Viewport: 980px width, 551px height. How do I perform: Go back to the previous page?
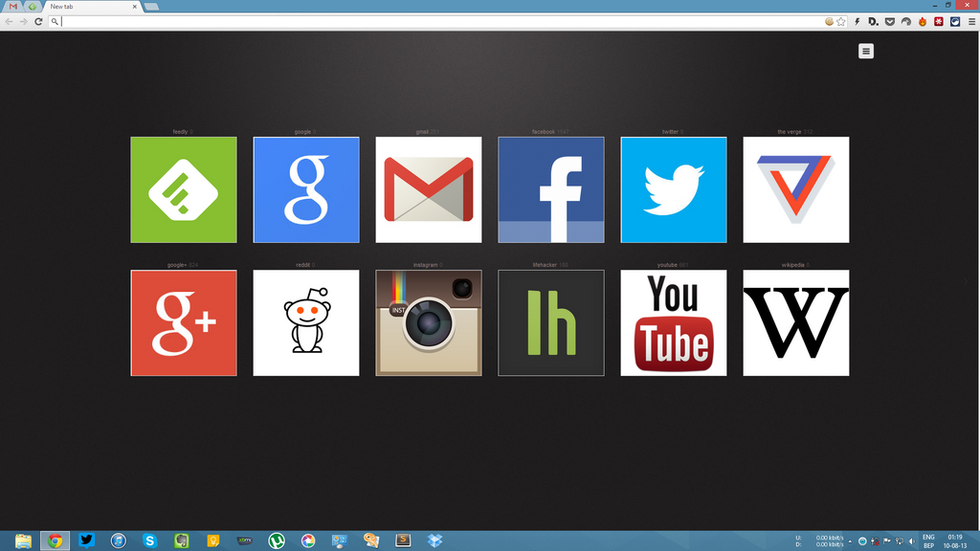click(x=9, y=22)
